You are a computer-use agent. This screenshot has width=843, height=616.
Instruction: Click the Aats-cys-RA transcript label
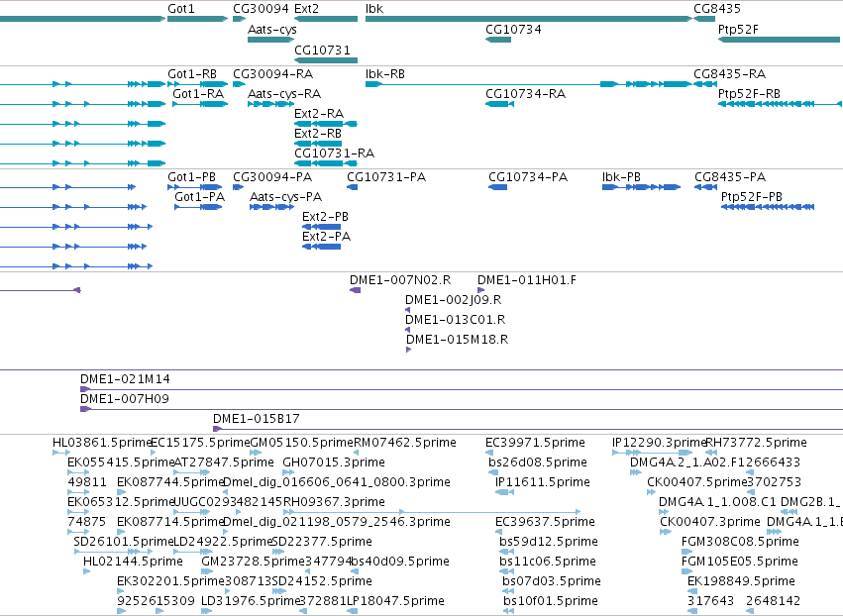point(284,94)
